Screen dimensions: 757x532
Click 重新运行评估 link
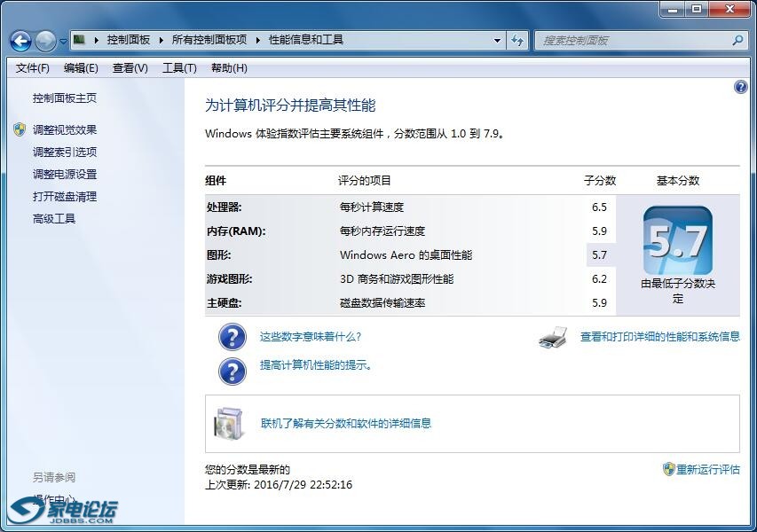(708, 469)
